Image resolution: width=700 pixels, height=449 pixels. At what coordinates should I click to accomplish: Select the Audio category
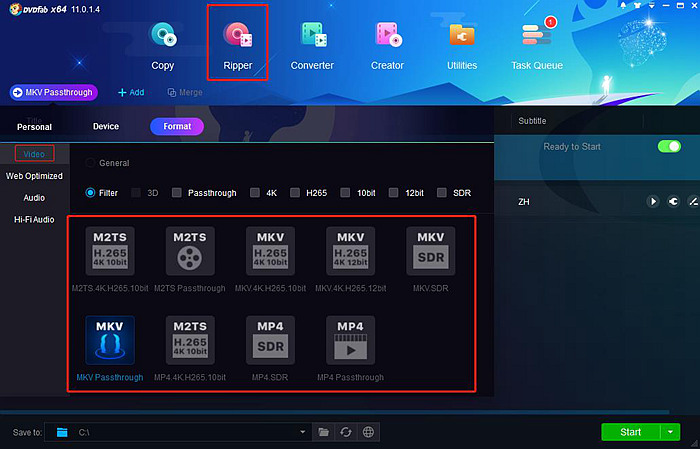(x=34, y=198)
